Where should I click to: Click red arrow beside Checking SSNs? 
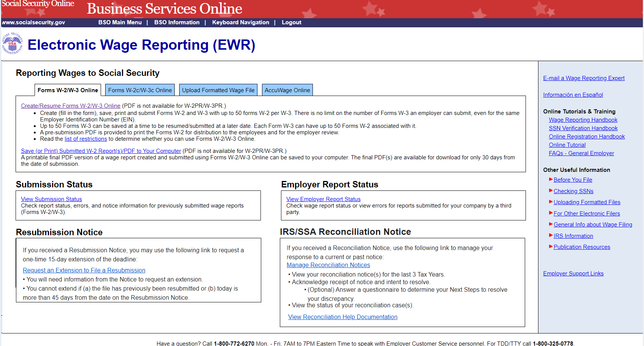(x=551, y=191)
